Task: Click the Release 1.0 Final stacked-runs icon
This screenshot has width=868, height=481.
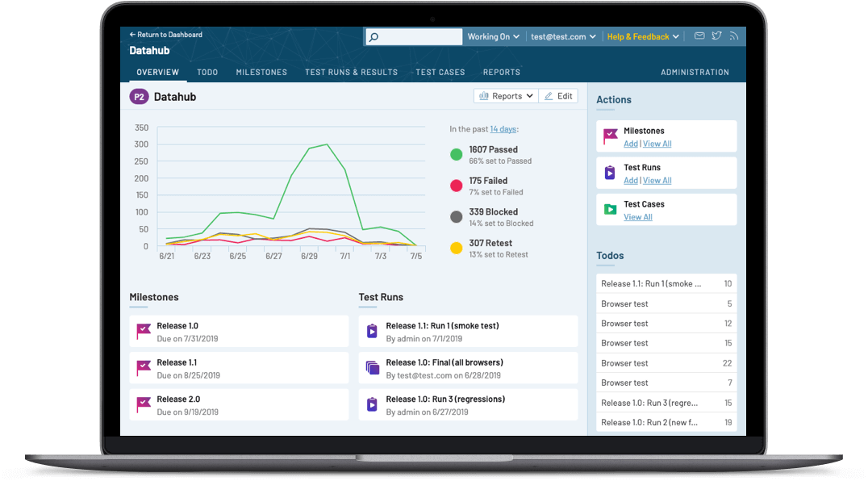Action: (372, 368)
